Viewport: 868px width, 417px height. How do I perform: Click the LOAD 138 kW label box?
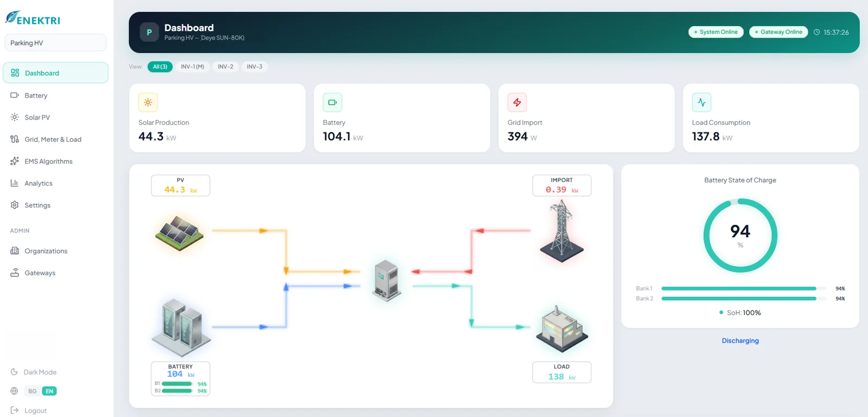point(562,372)
